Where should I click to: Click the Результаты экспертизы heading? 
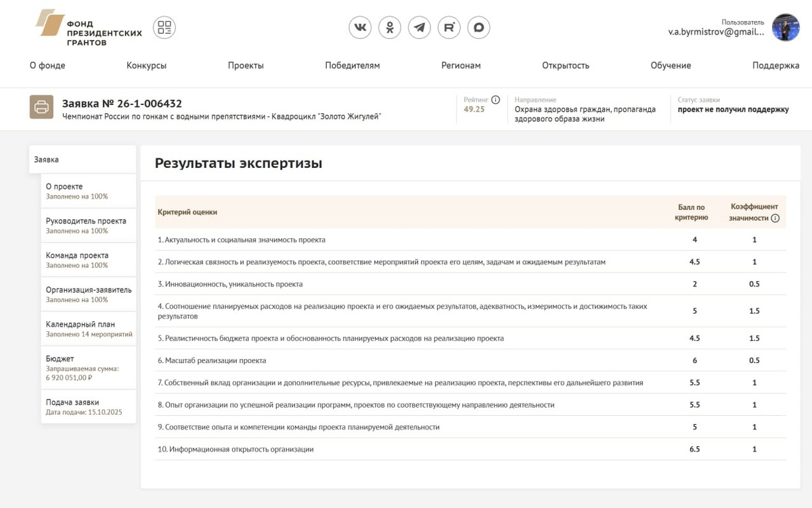(x=238, y=163)
